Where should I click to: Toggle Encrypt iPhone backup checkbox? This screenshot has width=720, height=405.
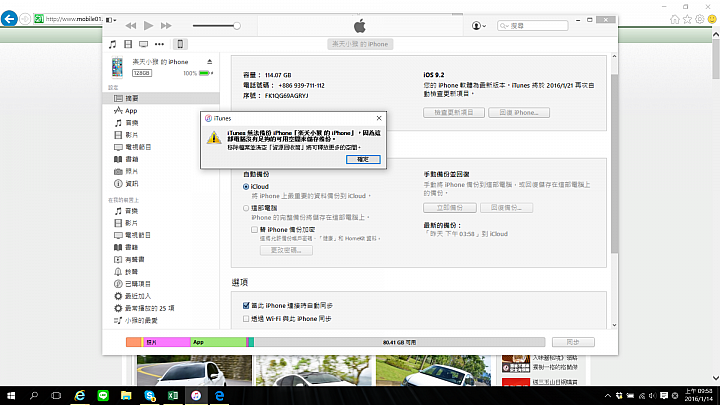pos(254,230)
